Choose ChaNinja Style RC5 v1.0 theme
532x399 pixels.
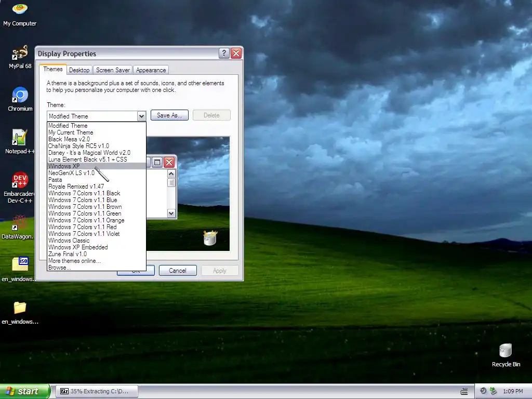click(97, 146)
